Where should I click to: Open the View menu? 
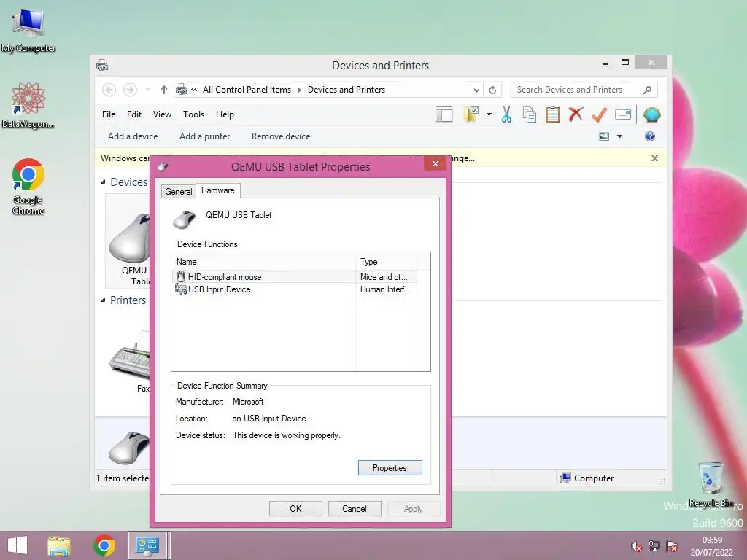click(162, 114)
